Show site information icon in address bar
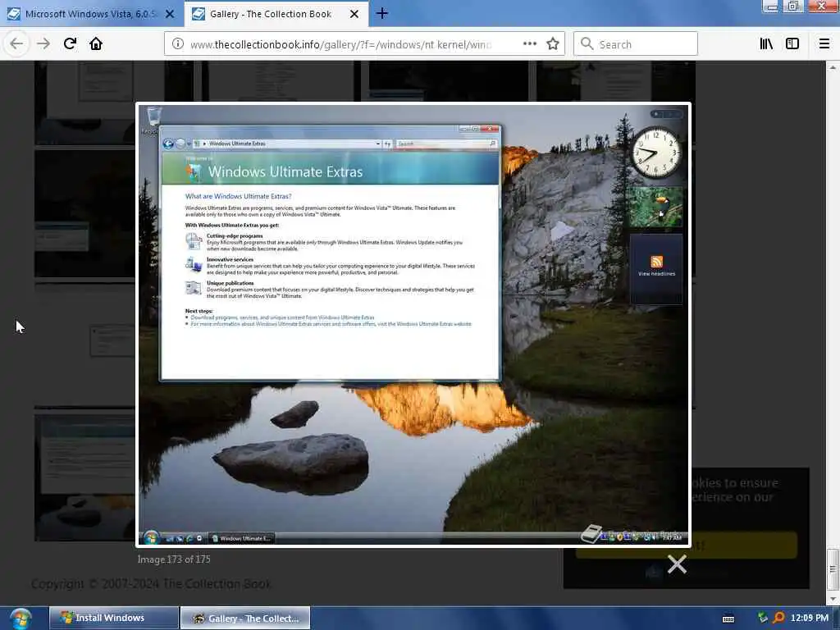Image resolution: width=840 pixels, height=630 pixels. (x=178, y=44)
